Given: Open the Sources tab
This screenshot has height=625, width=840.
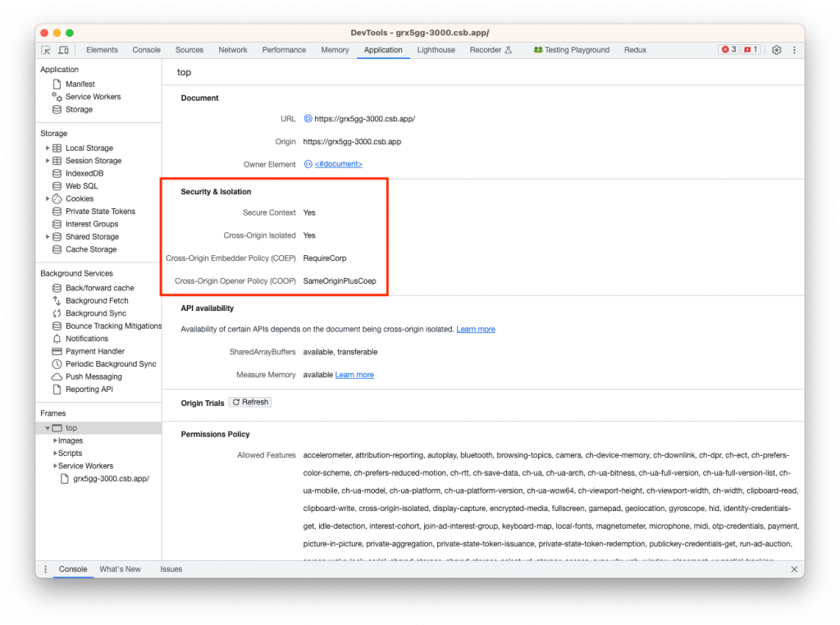Looking at the screenshot, I should coord(189,50).
